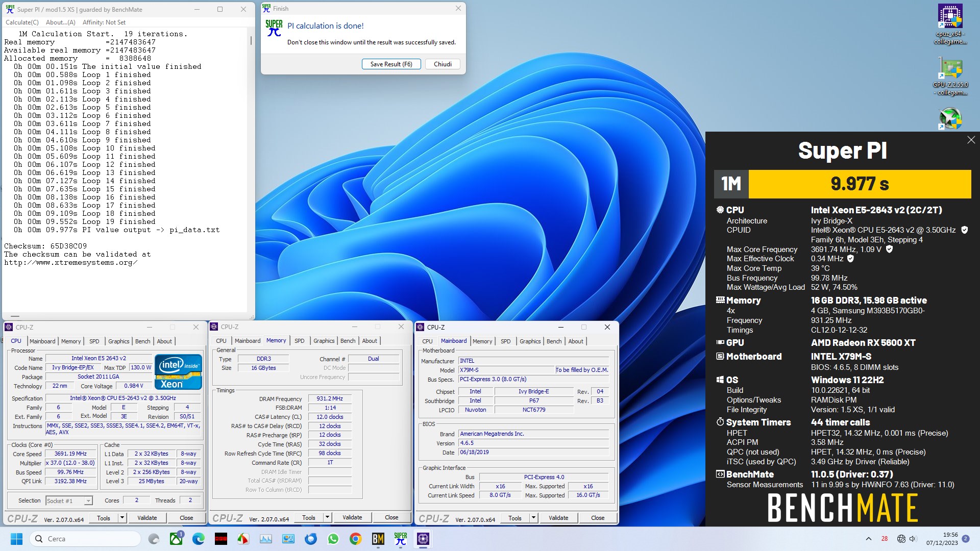Click the Mainboard Model X79M-S field
Image resolution: width=980 pixels, height=551 pixels.
(506, 370)
